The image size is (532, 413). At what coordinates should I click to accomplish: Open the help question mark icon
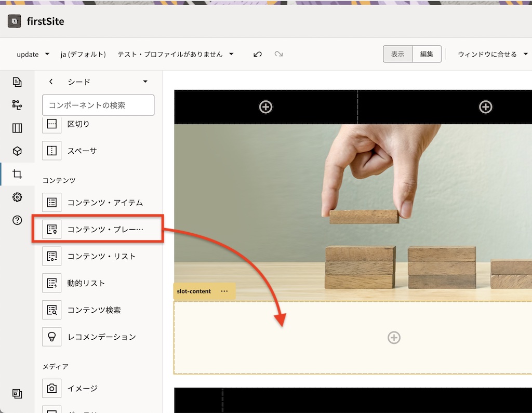click(x=17, y=220)
